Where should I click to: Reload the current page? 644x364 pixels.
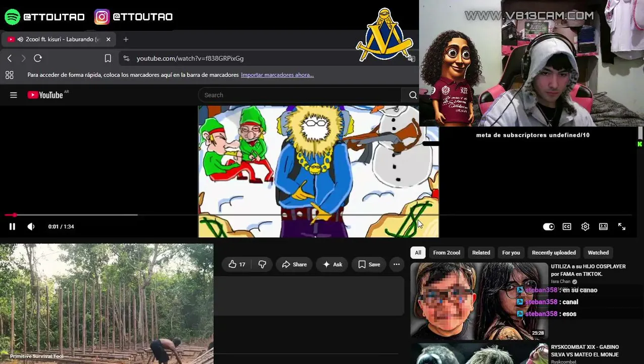click(38, 58)
